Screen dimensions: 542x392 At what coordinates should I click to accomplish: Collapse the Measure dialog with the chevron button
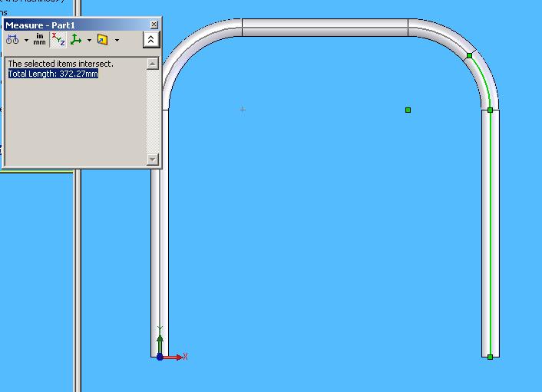151,39
